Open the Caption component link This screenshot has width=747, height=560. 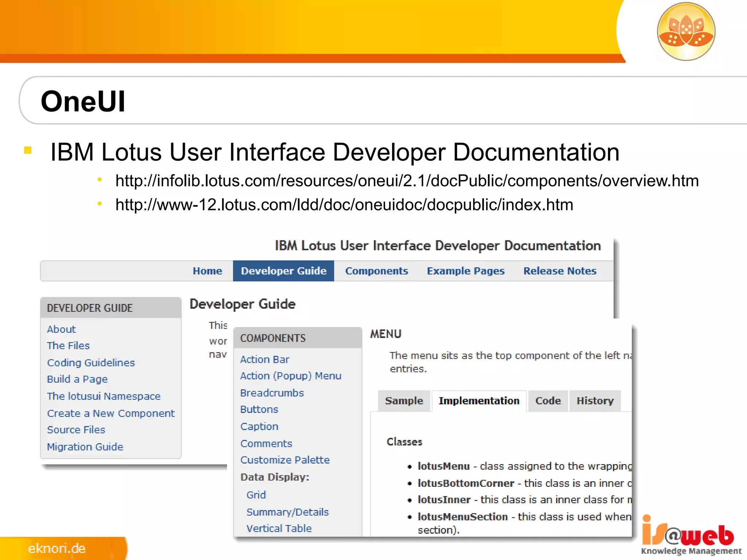259,427
